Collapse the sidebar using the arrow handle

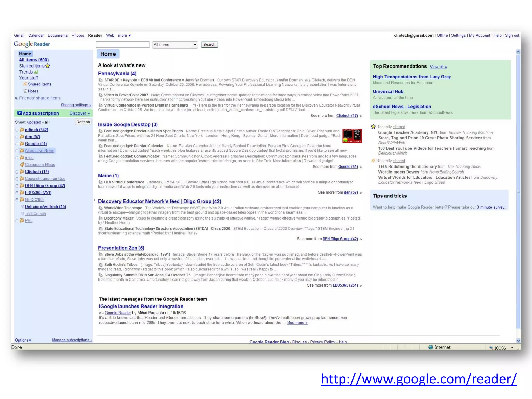pyautogui.click(x=94, y=200)
